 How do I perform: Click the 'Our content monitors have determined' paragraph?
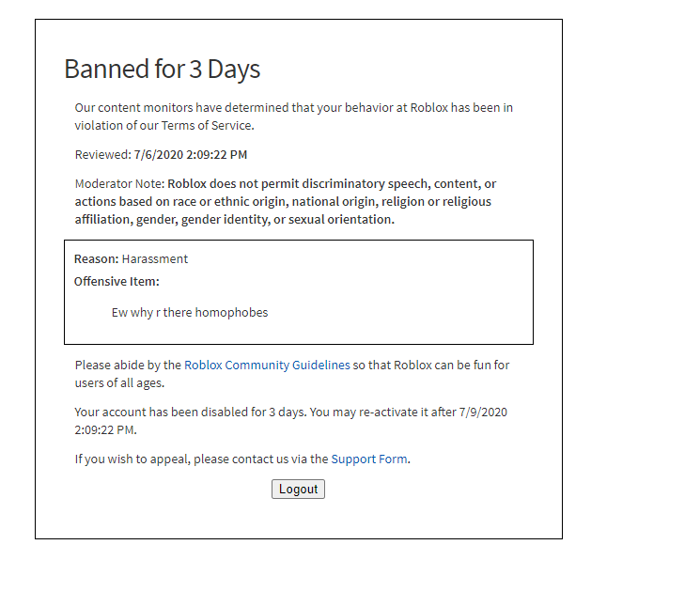(294, 117)
